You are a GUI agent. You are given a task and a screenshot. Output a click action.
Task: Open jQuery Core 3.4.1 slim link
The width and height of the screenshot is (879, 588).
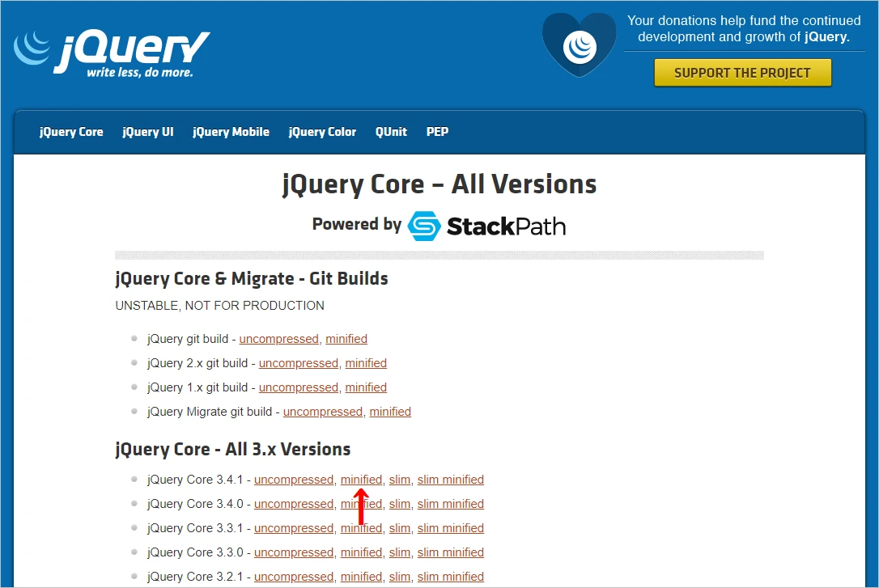400,480
